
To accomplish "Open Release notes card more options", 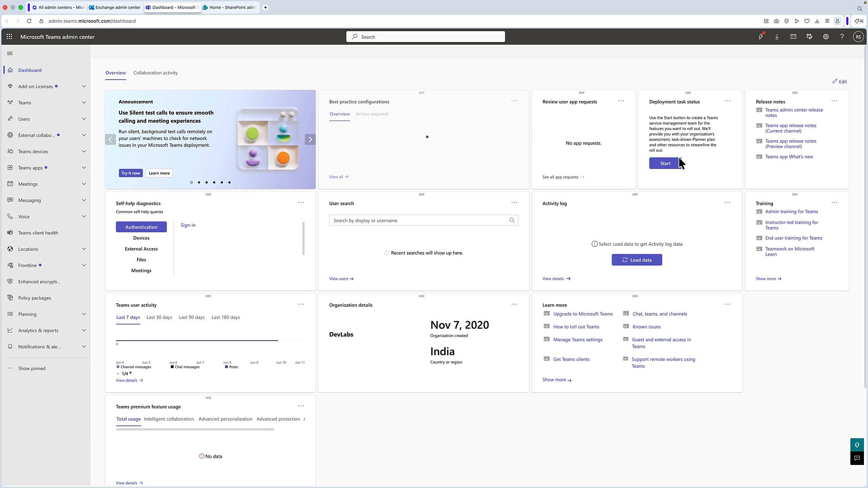I will (x=835, y=101).
